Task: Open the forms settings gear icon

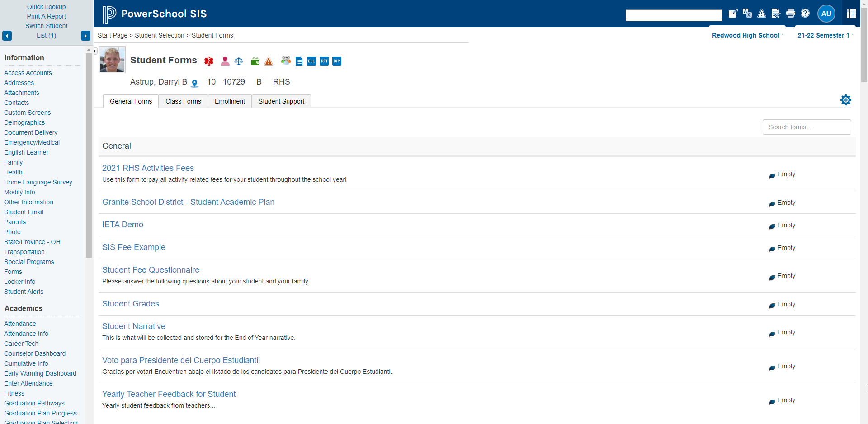Action: click(x=846, y=100)
